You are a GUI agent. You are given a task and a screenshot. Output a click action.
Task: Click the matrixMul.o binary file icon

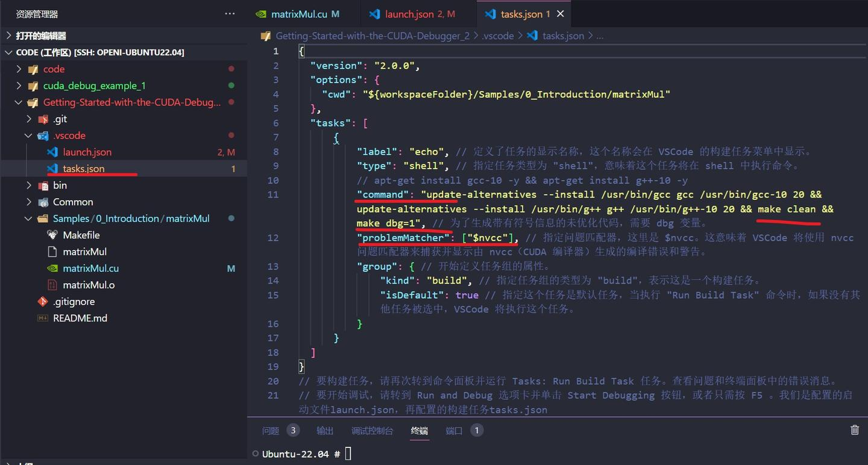(52, 285)
